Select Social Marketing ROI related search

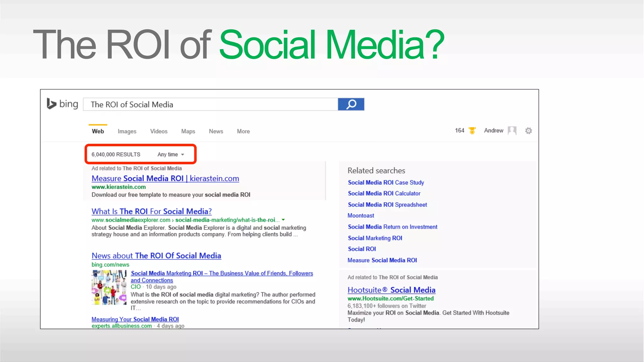click(375, 238)
